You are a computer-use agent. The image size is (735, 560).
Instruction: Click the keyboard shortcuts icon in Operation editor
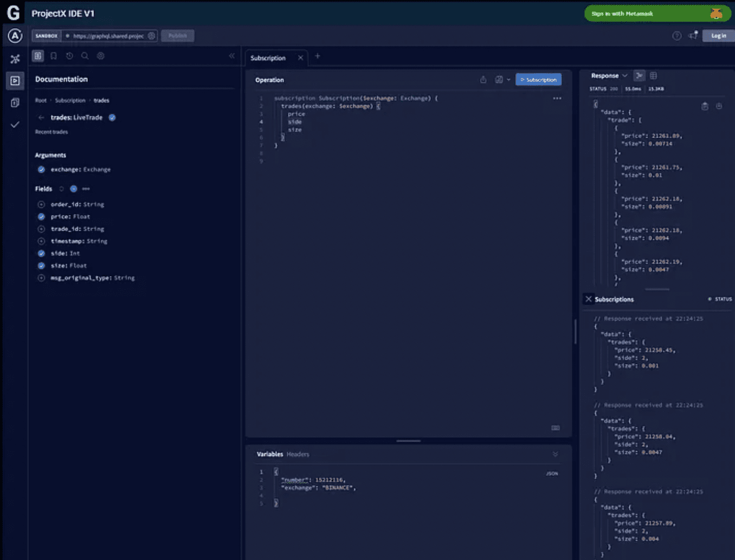click(556, 428)
